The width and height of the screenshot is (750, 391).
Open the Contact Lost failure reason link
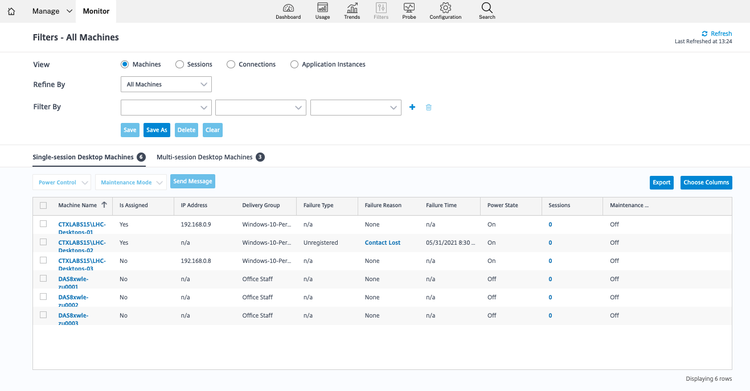click(382, 243)
